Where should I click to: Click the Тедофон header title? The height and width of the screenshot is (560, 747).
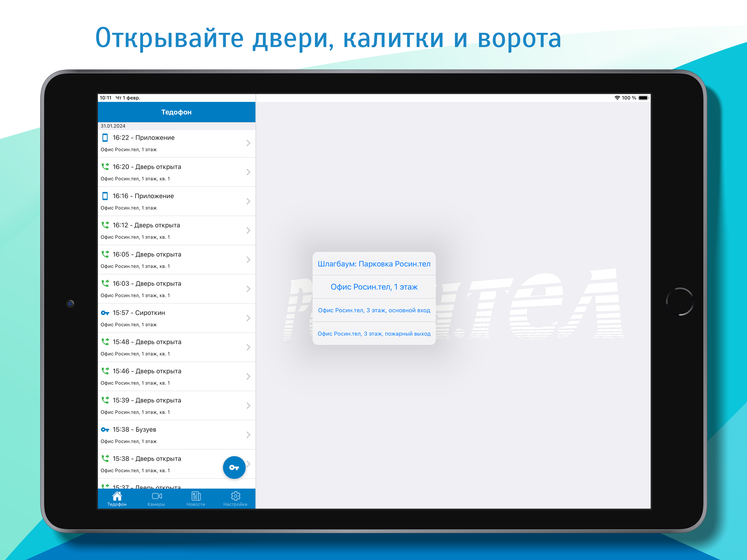click(x=176, y=112)
